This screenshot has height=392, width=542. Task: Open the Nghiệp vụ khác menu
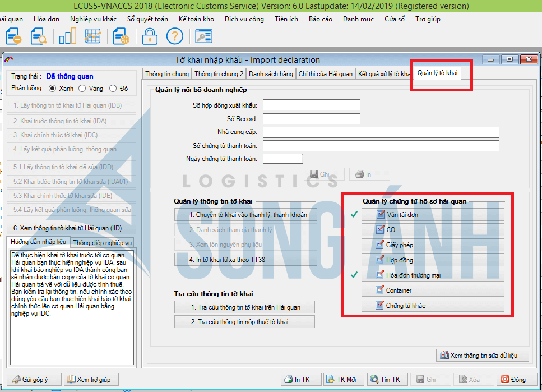point(93,19)
